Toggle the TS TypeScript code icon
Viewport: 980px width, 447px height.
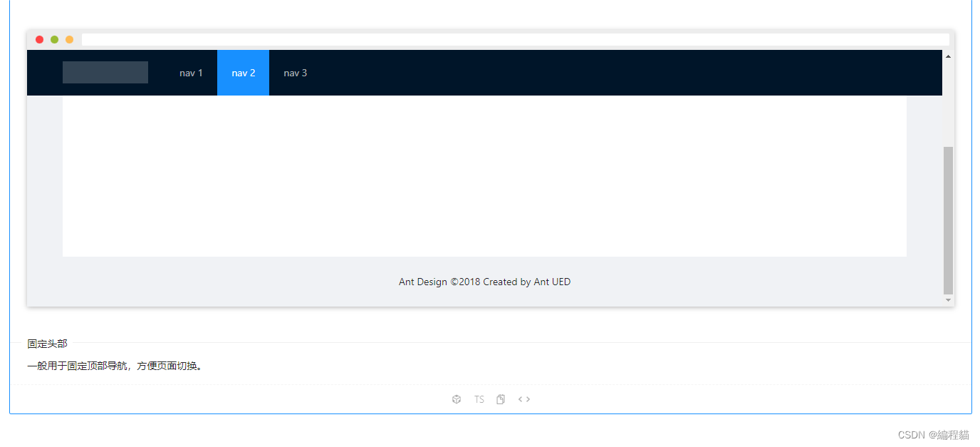479,399
